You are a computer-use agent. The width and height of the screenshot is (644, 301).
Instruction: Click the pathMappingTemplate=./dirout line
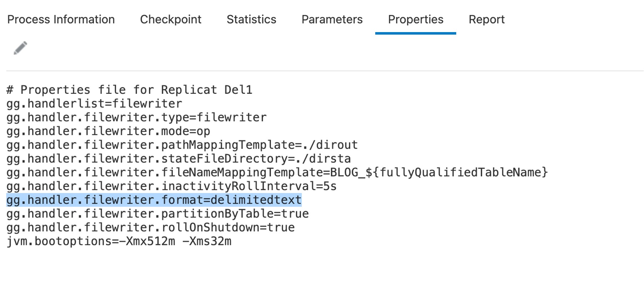[182, 145]
